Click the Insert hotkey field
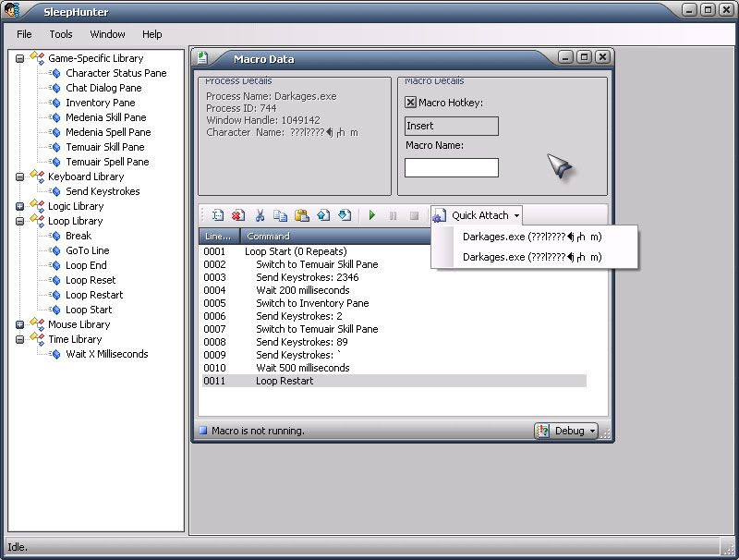 pos(451,126)
